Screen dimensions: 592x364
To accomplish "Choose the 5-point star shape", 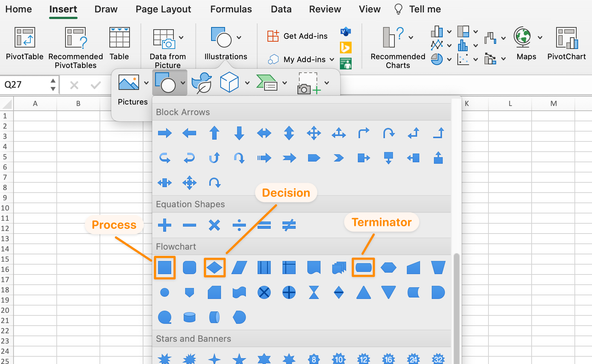I will (239, 359).
